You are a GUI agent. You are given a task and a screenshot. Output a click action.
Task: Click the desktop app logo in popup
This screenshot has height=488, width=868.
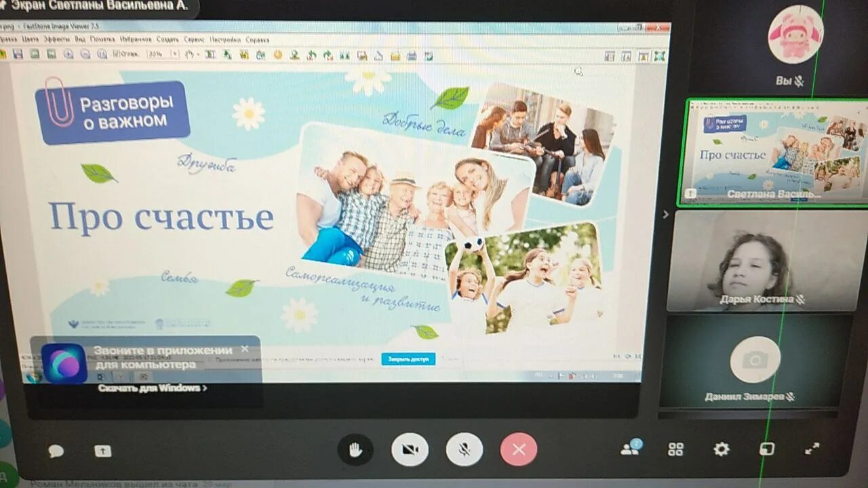(x=64, y=363)
